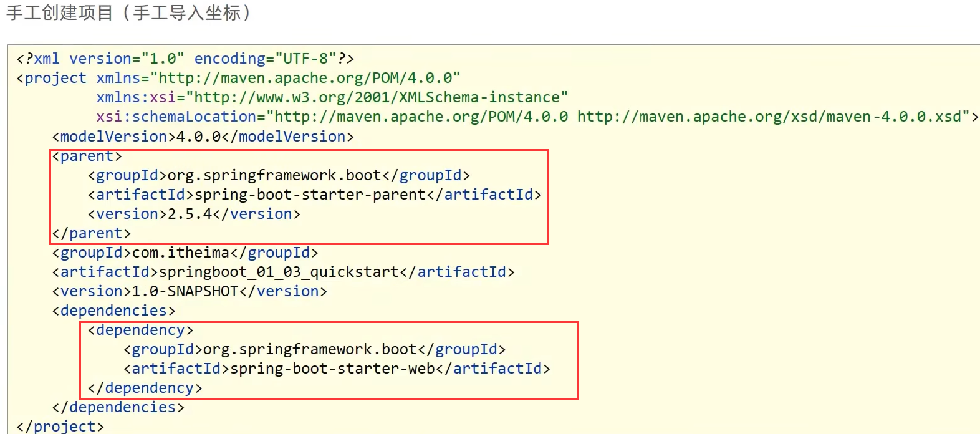Click the xsi:schemaLocation attribute name
The height and width of the screenshot is (434, 980).
[176, 117]
